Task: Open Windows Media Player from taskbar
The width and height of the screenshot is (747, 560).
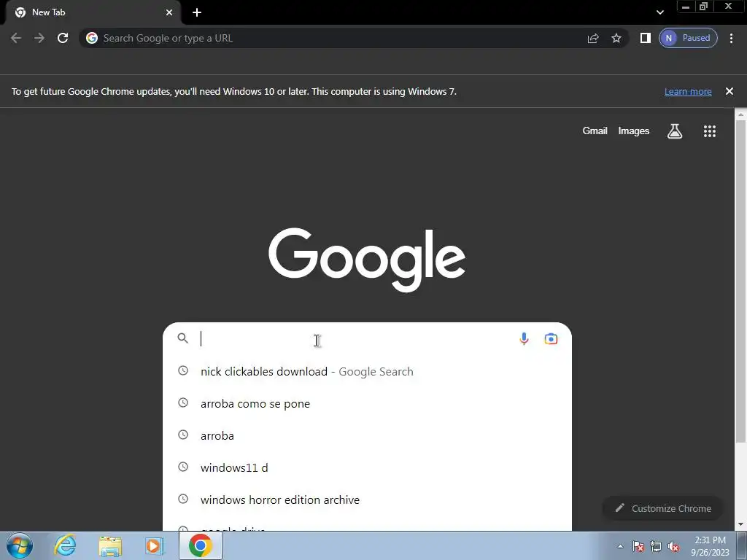Action: (154, 546)
